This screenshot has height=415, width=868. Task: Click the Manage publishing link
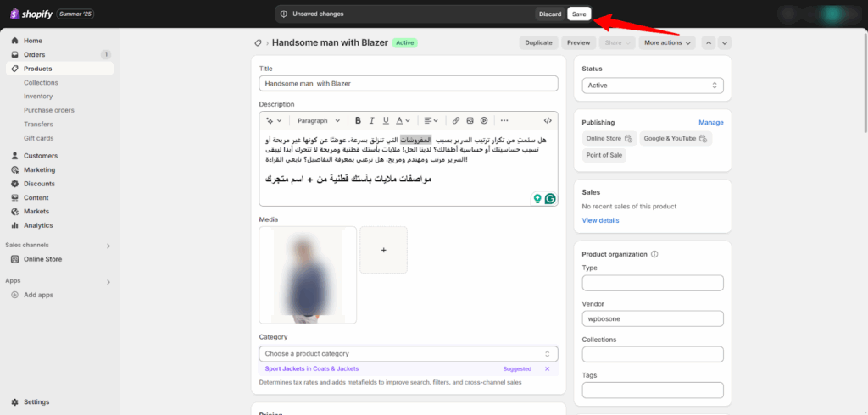pyautogui.click(x=710, y=122)
